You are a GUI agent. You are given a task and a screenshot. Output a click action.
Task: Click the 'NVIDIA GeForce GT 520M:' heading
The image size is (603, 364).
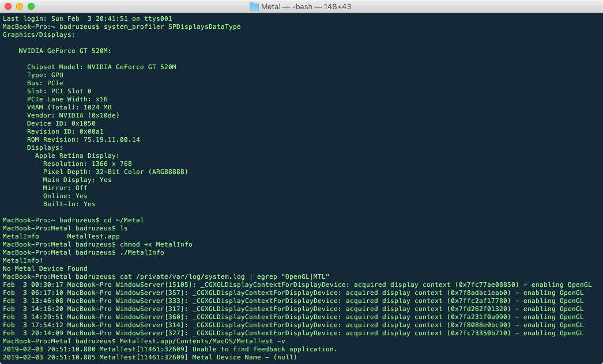pos(65,51)
